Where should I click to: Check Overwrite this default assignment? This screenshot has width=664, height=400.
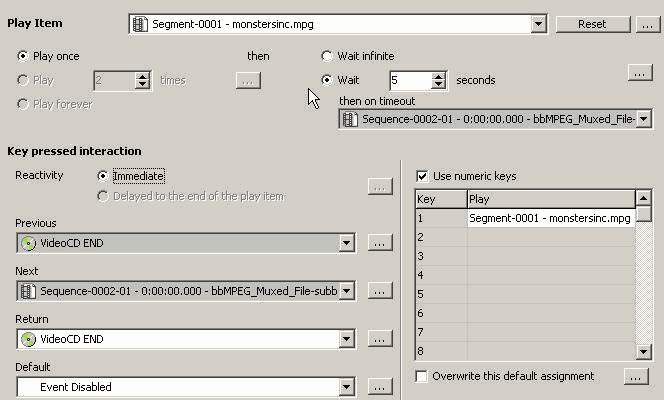tap(421, 376)
